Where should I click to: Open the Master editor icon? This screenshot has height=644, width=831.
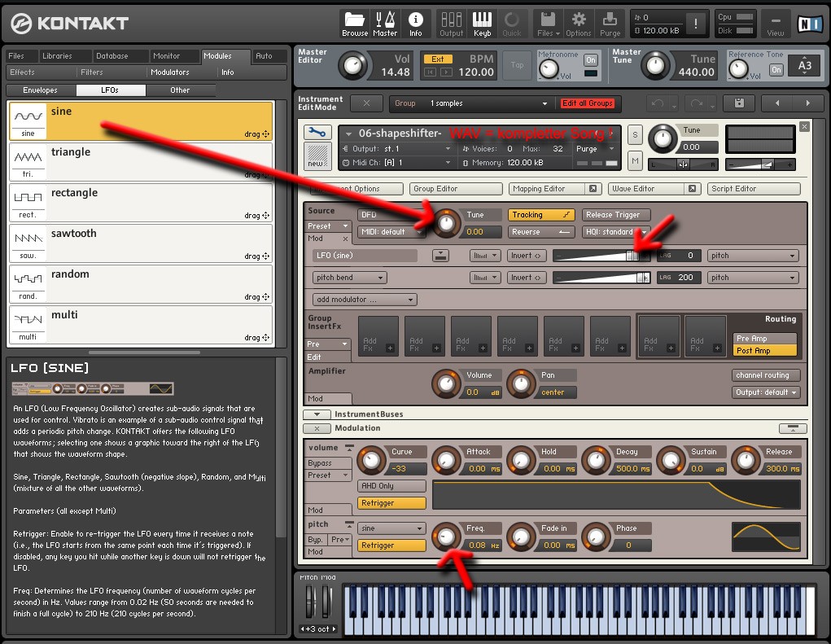[385, 24]
